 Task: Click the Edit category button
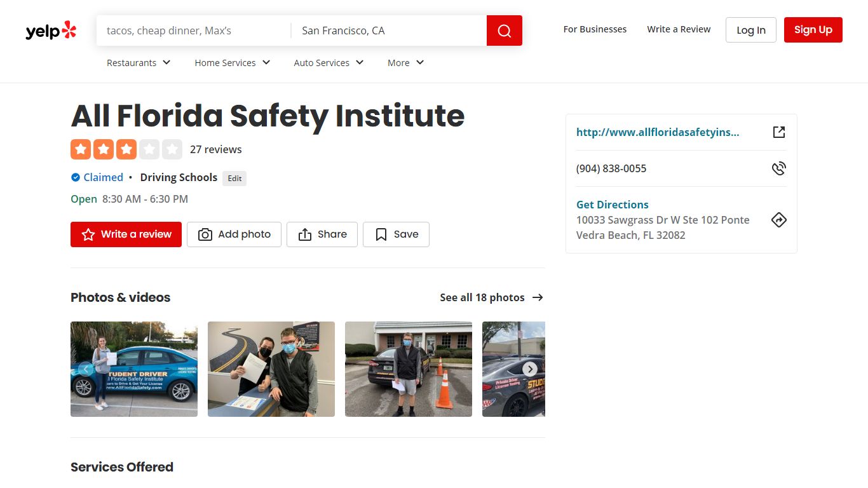[234, 178]
